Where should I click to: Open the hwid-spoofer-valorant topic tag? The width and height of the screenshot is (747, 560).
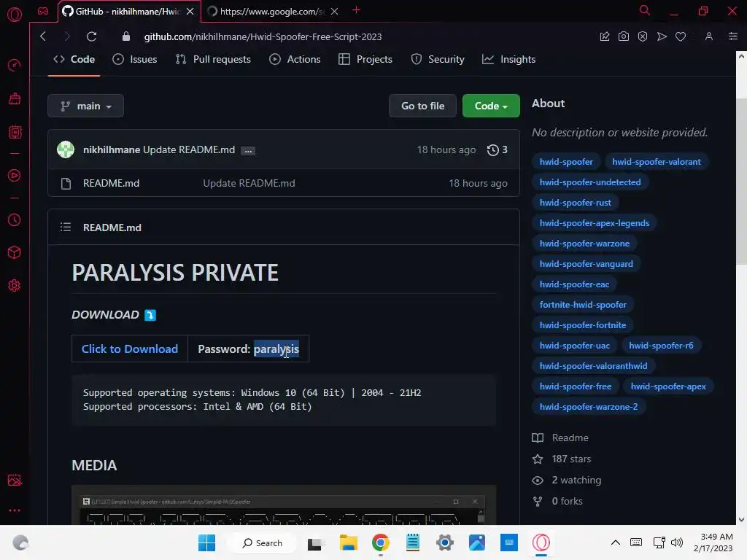(656, 162)
